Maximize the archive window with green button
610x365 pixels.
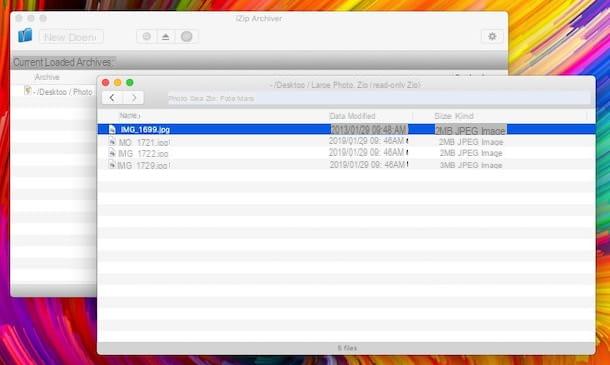130,82
